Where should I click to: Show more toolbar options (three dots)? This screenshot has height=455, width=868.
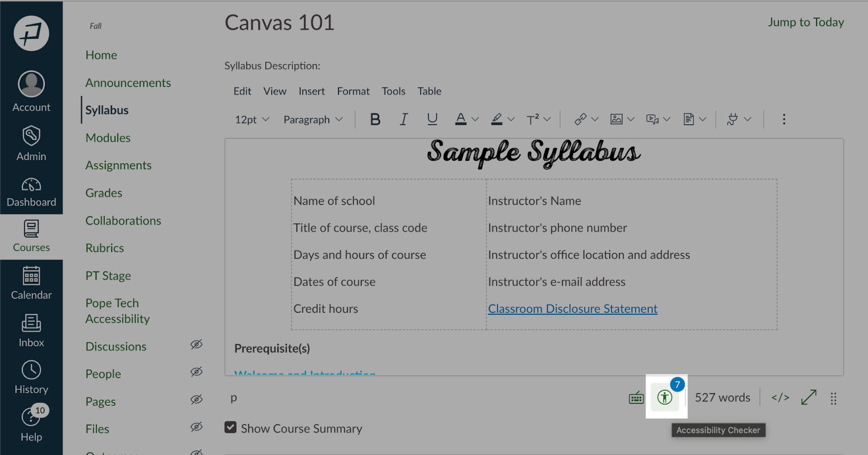784,119
